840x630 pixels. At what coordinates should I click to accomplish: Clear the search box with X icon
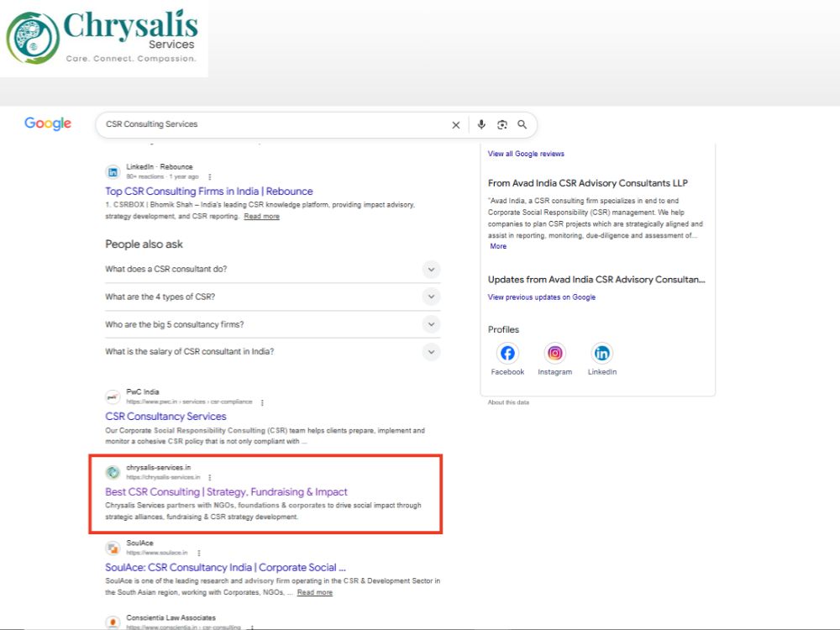(456, 125)
